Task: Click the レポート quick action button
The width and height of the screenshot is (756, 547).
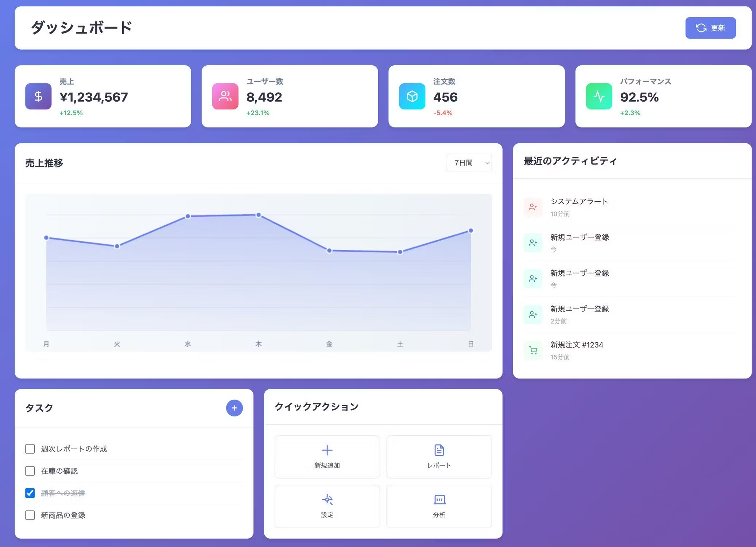Action: [439, 457]
